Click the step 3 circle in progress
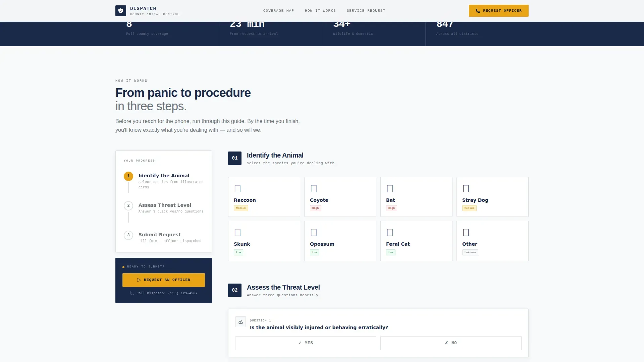This screenshot has height=362, width=644. 128,235
